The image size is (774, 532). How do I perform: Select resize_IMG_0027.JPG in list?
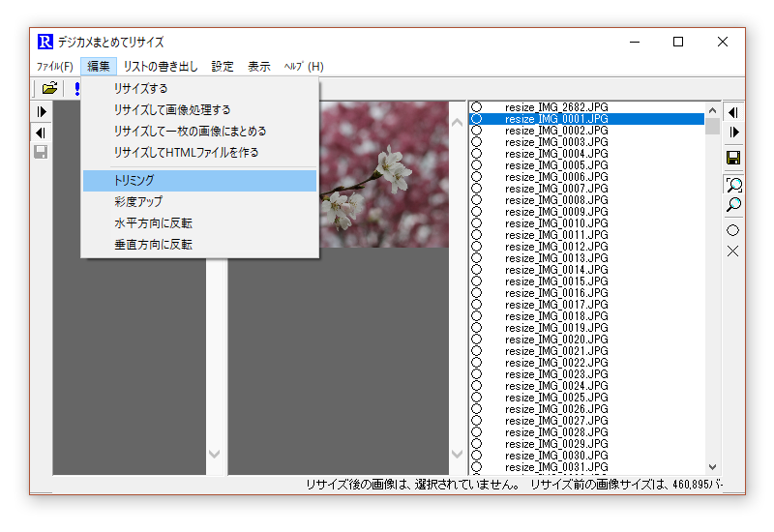(x=556, y=421)
